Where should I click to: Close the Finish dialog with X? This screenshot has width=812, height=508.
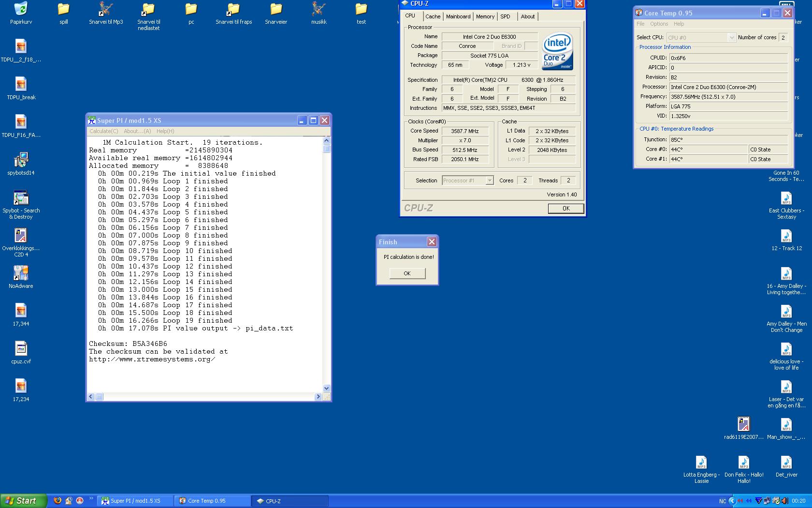(x=432, y=242)
